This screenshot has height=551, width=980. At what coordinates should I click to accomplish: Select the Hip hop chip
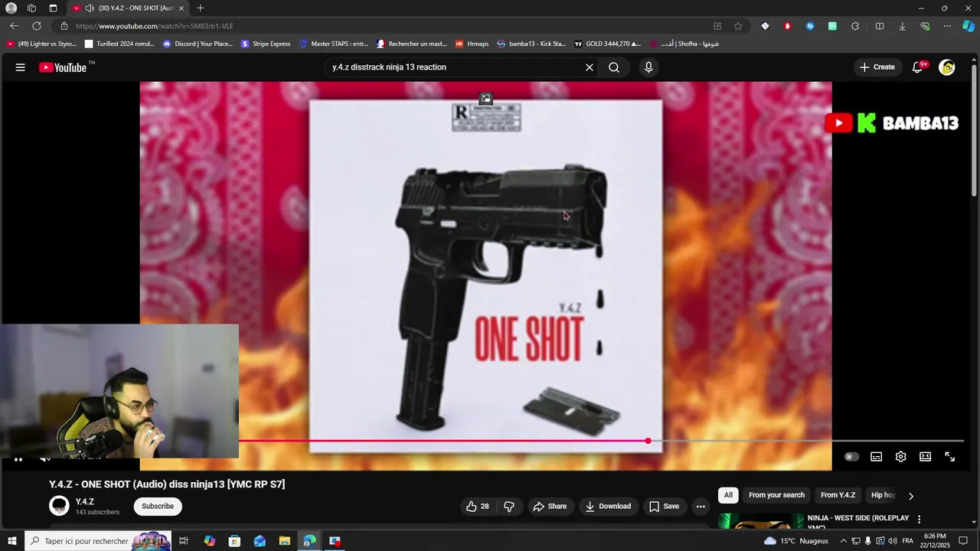883,495
